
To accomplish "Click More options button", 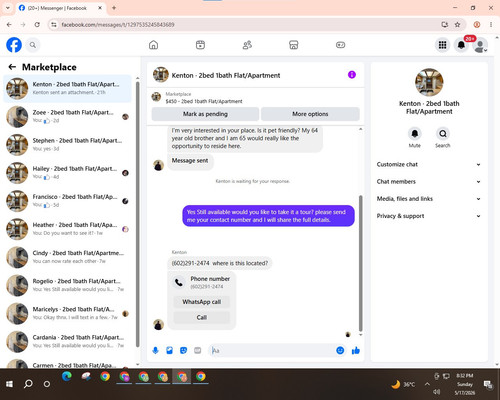I will (310, 114).
